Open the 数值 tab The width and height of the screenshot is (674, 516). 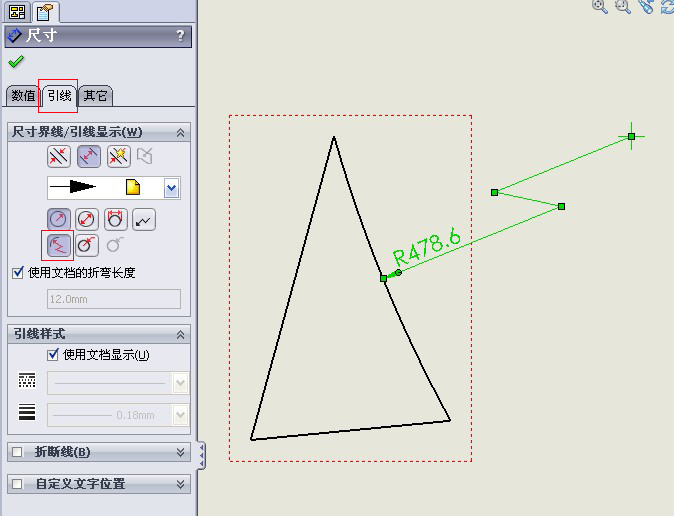(23, 95)
